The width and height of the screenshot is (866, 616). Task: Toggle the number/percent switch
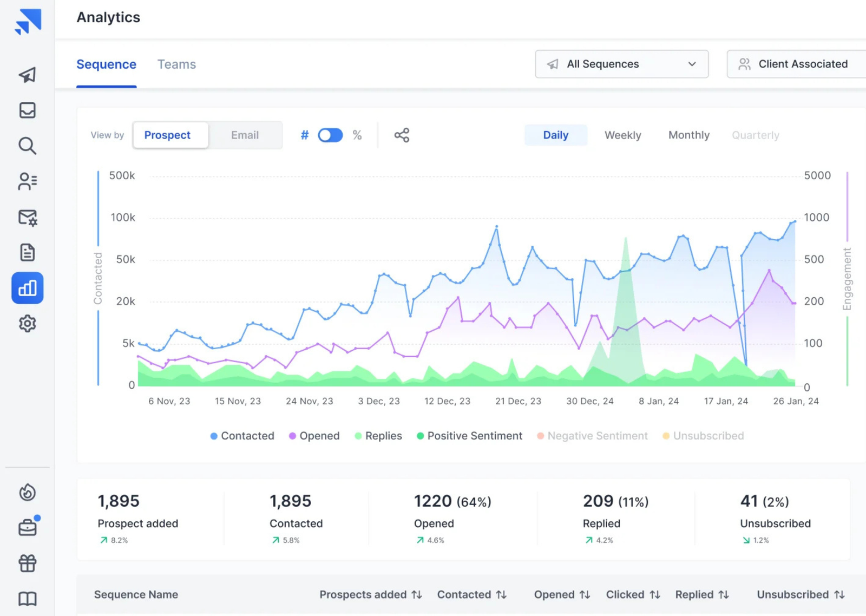click(330, 135)
